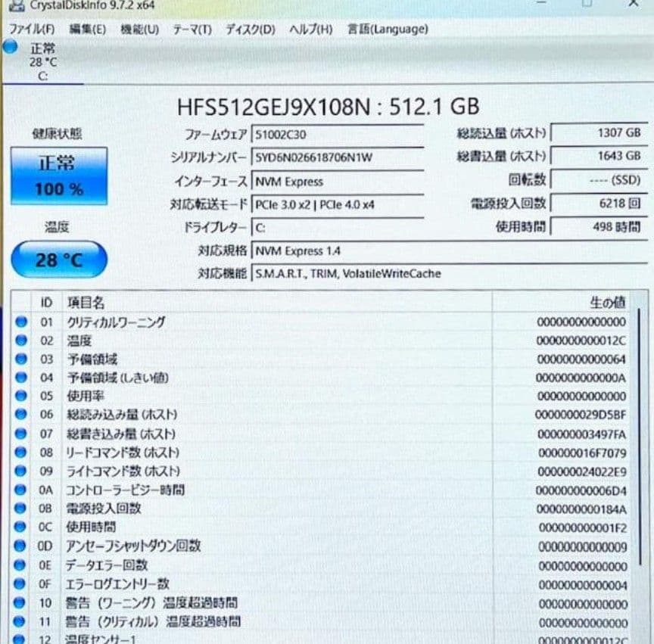
Task: Click the status icon for row 0D アンセーフシャットダウン回数
Action: tap(20, 546)
